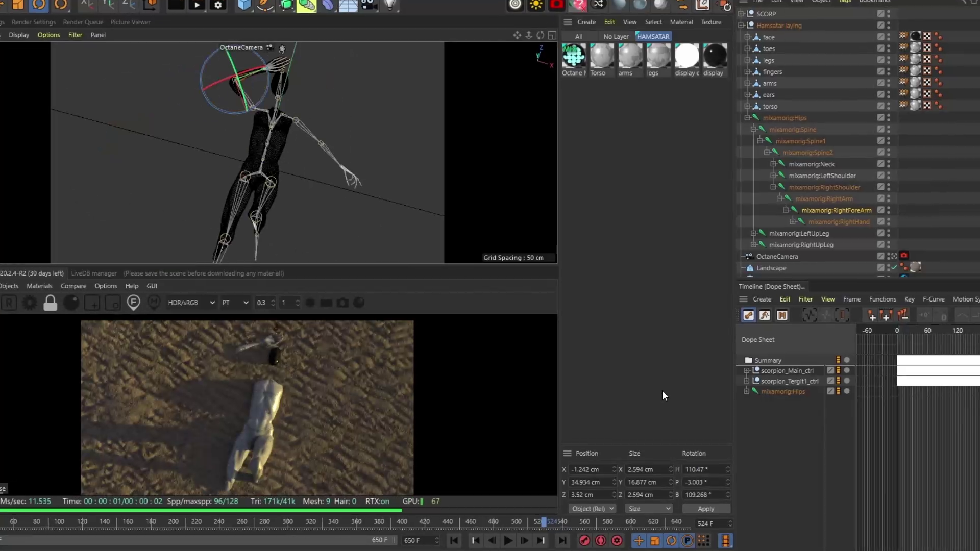Toggle the mixamorig:Hips track enable checkbox
This screenshot has width=980, height=551.
pyautogui.click(x=830, y=391)
